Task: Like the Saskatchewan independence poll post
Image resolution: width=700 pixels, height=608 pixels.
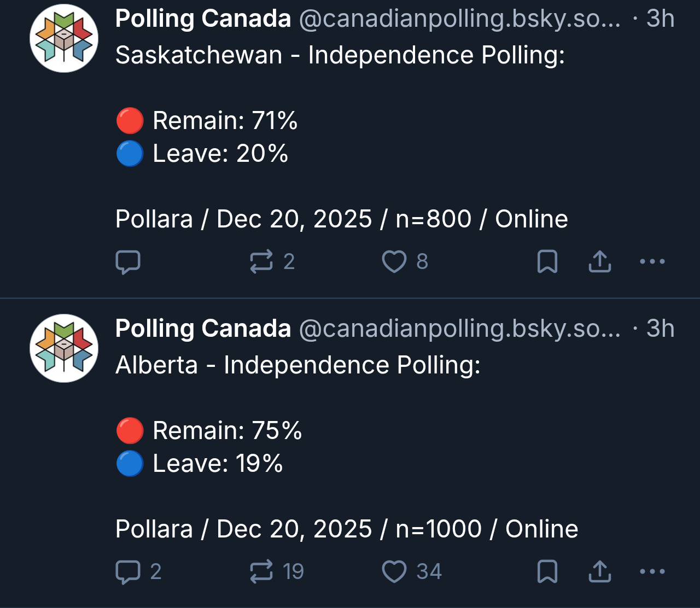Action: 394,262
